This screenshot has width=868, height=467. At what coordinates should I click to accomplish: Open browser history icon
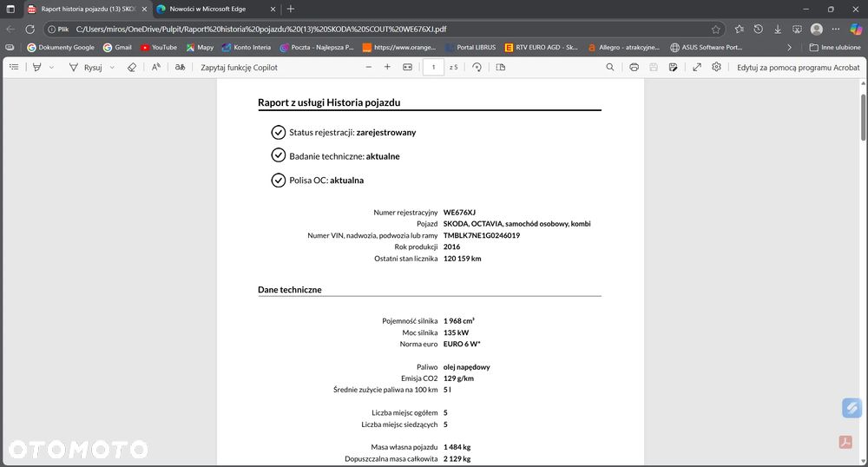[x=759, y=30]
